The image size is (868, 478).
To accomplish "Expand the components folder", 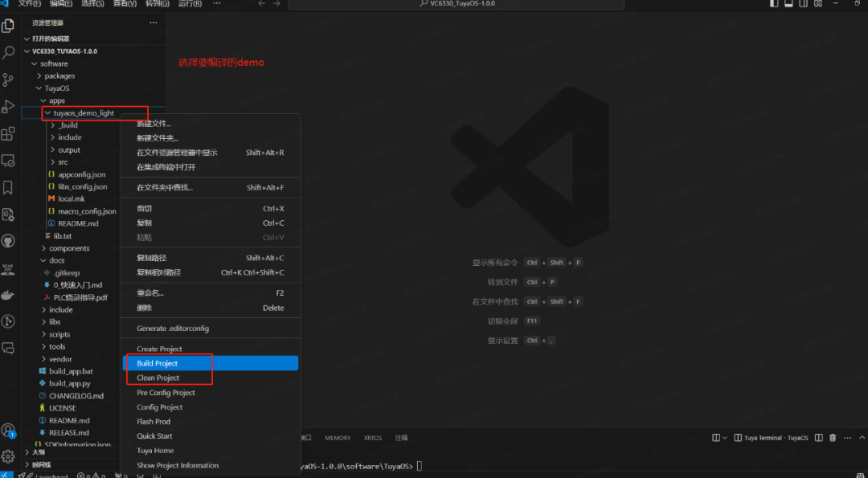I will 69,248.
